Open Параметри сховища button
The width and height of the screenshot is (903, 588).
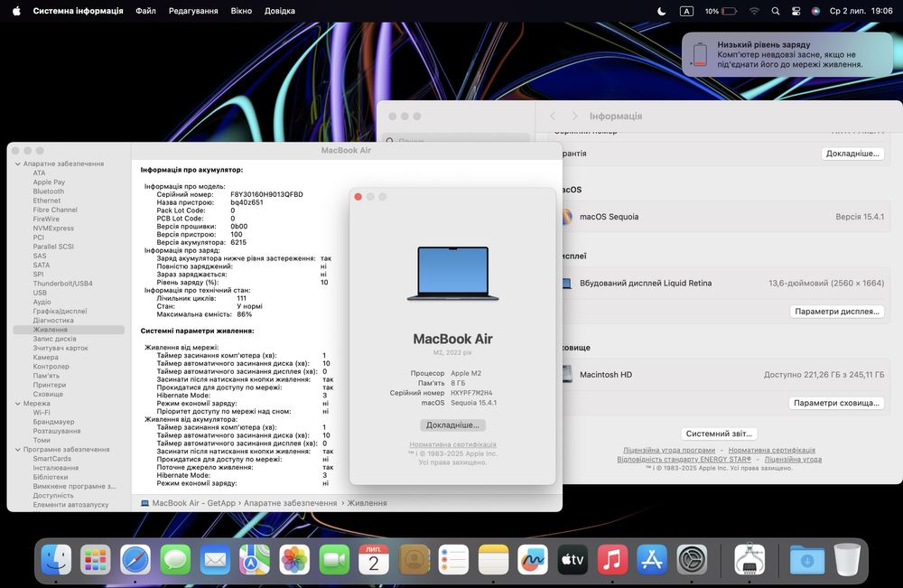[x=836, y=403]
